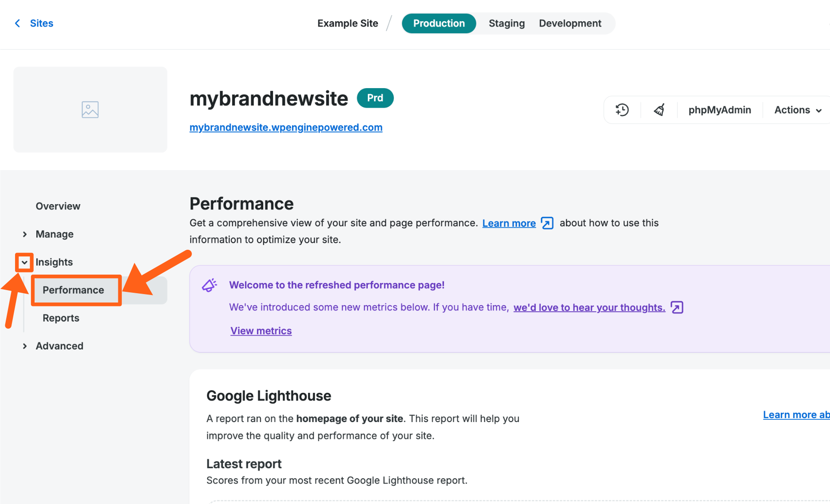
Task: Click external link icon after feedback link
Action: (677, 307)
